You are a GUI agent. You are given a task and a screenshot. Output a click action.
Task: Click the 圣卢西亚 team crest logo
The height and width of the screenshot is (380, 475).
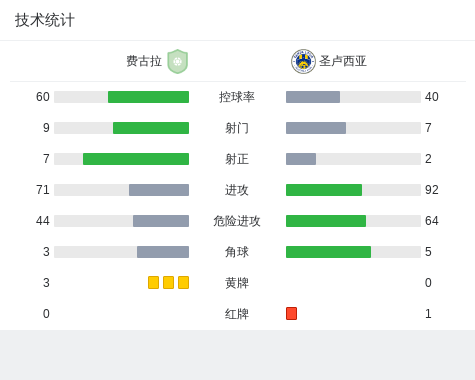tap(303, 61)
